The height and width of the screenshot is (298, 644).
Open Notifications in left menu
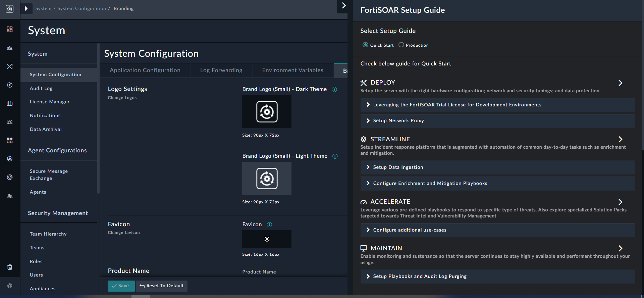45,115
